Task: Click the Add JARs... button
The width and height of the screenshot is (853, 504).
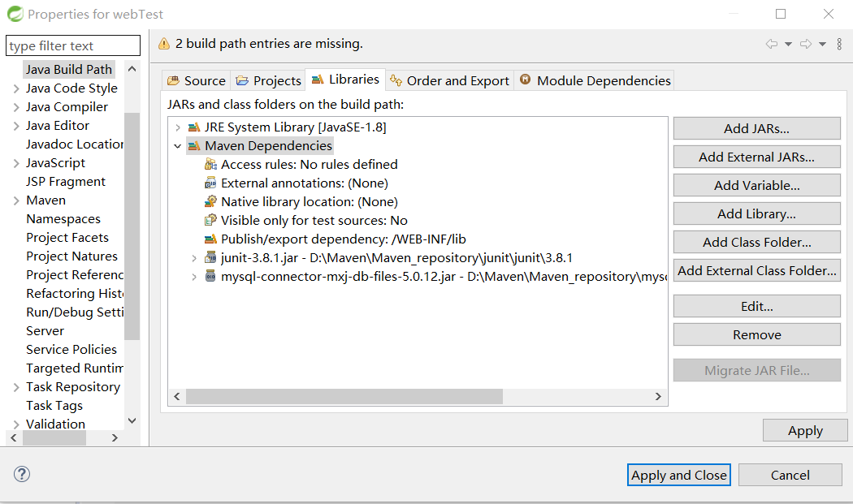Action: pyautogui.click(x=756, y=128)
